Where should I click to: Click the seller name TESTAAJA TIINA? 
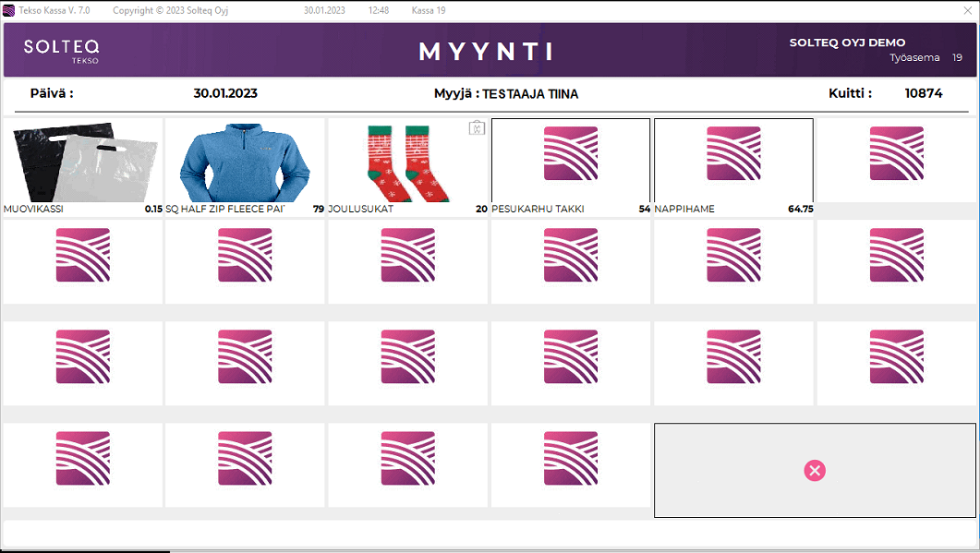click(x=530, y=94)
